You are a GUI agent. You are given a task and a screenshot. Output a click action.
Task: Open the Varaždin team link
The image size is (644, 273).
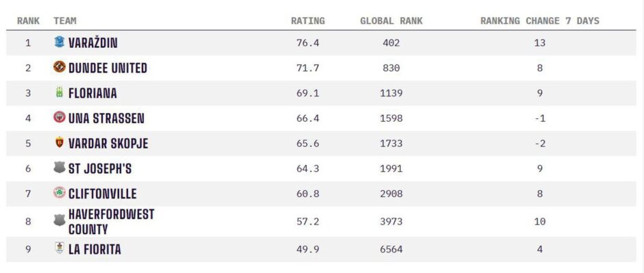[x=92, y=42]
